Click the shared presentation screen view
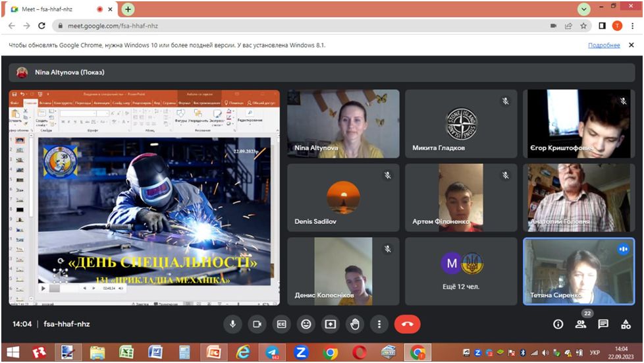This screenshot has height=363, width=644. [144, 198]
